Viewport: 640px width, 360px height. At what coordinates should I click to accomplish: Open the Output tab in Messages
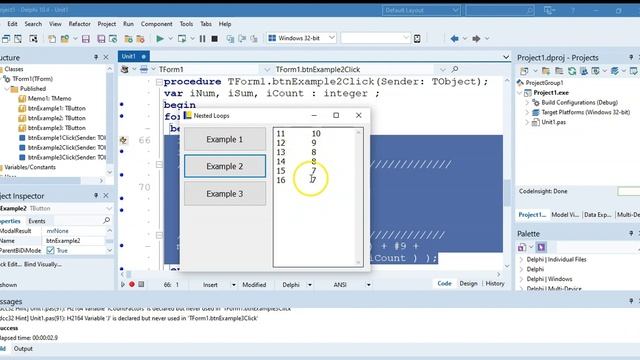pyautogui.click(x=23, y=349)
